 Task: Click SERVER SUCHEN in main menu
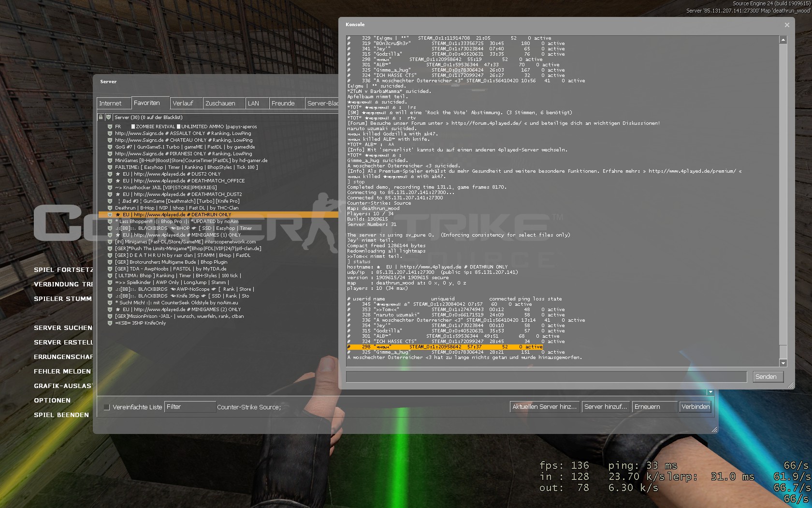[x=63, y=328]
